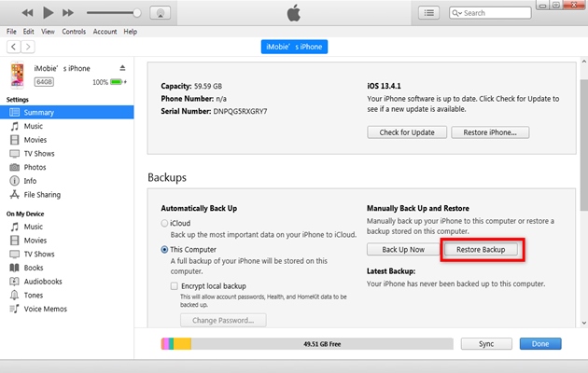Open the list view button near search
588x373 pixels.
click(x=428, y=13)
